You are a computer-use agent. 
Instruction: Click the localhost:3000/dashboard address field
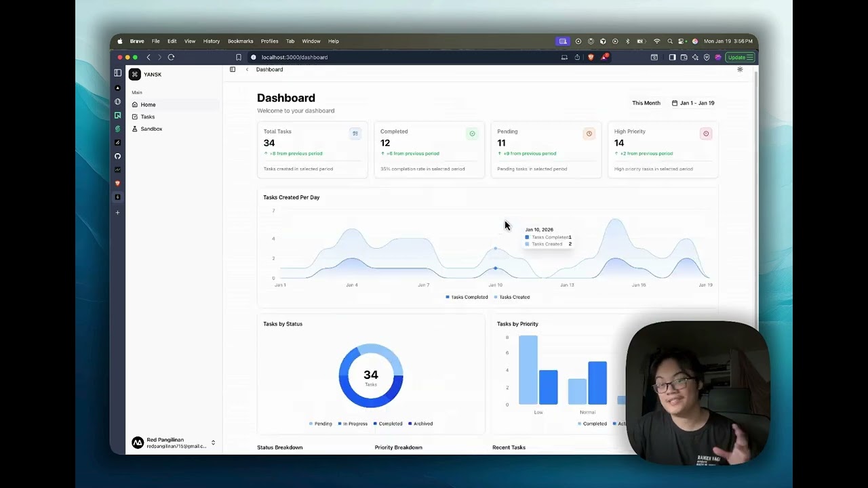pos(294,58)
